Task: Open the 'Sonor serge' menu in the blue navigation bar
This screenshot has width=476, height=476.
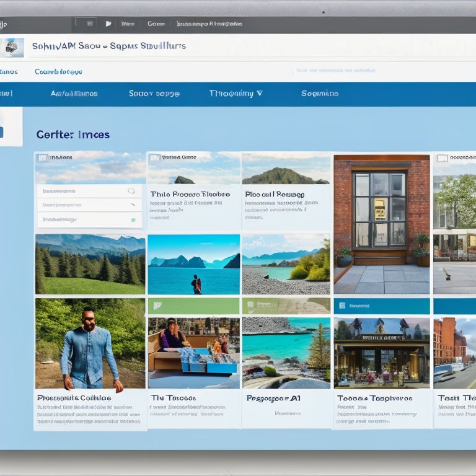Action: click(154, 94)
